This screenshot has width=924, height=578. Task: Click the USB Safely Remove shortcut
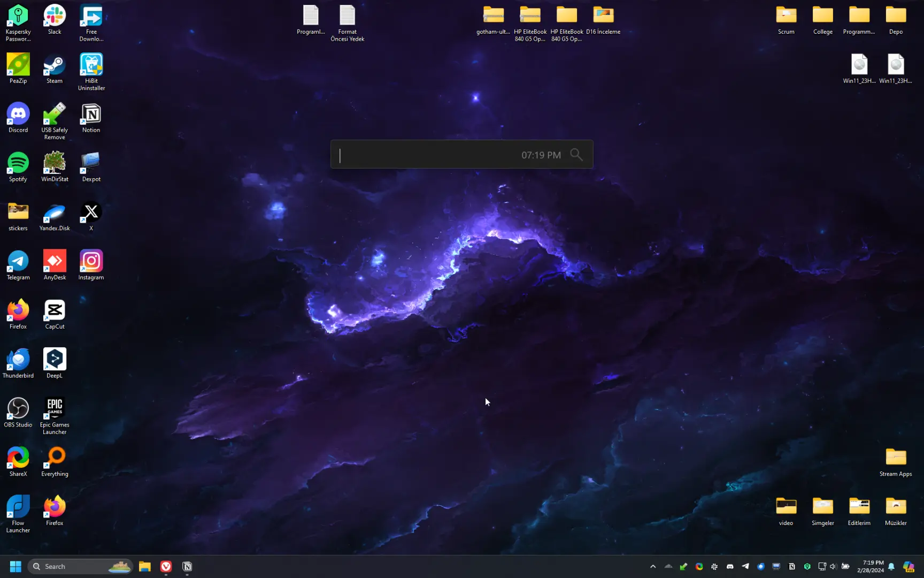tap(55, 121)
